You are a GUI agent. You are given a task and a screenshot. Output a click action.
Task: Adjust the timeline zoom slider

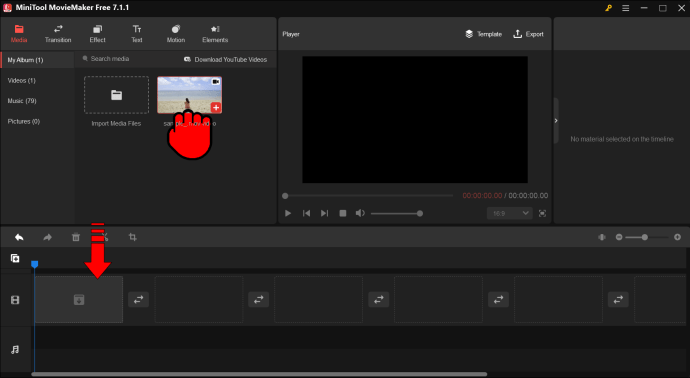click(x=647, y=237)
